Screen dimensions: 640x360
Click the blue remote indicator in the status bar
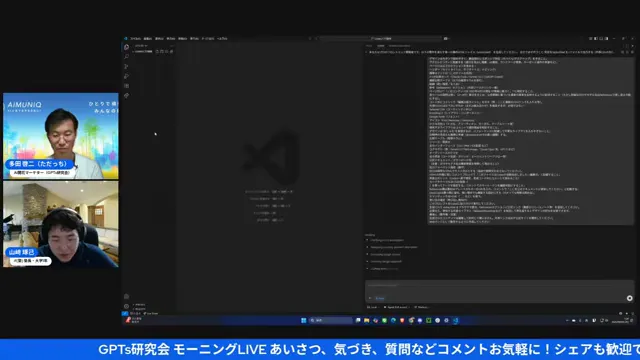(125, 313)
